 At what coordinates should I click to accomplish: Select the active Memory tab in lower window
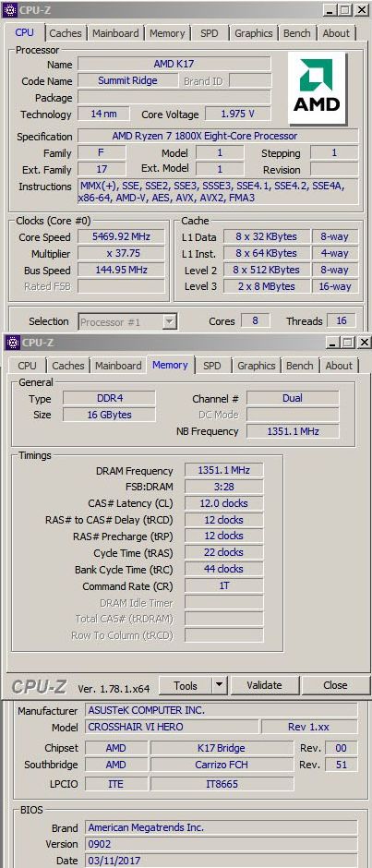pyautogui.click(x=171, y=365)
